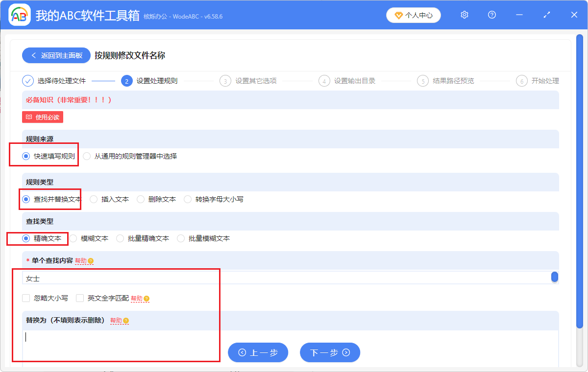Click the 返回到主面板 button
The width and height of the screenshot is (588, 372).
point(56,55)
